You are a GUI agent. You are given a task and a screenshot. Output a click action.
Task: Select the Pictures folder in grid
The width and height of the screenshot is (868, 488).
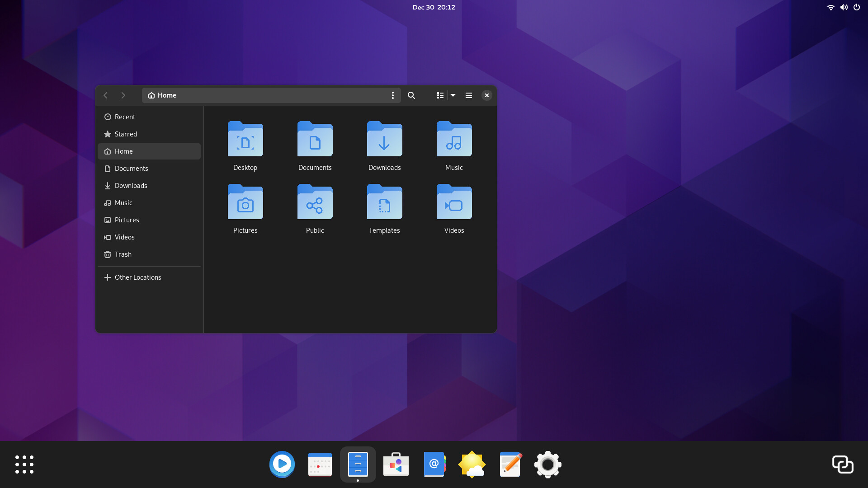245,203
